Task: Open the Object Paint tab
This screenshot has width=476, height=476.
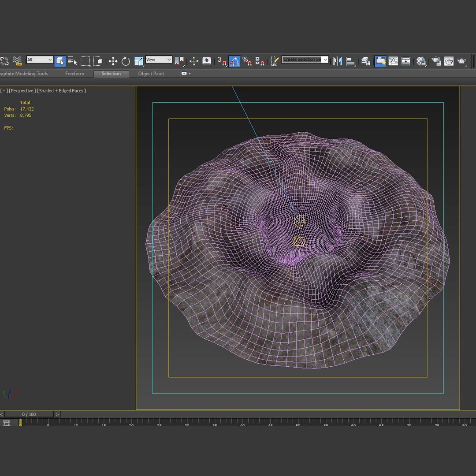Action: coord(151,74)
